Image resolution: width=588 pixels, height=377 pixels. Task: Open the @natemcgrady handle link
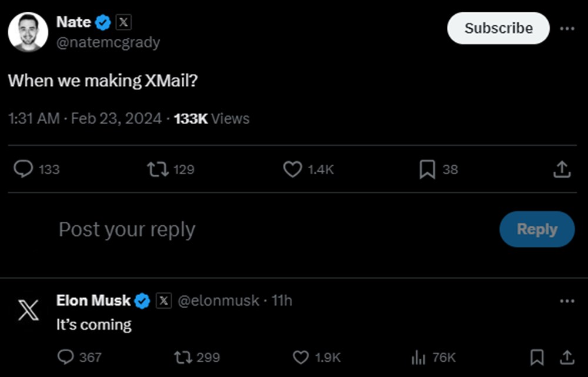pos(108,42)
